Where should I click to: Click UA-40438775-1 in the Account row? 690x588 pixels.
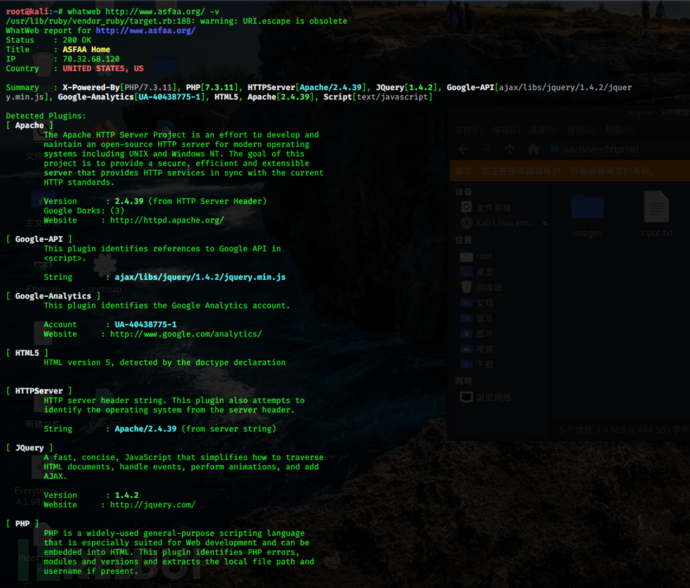coord(146,324)
